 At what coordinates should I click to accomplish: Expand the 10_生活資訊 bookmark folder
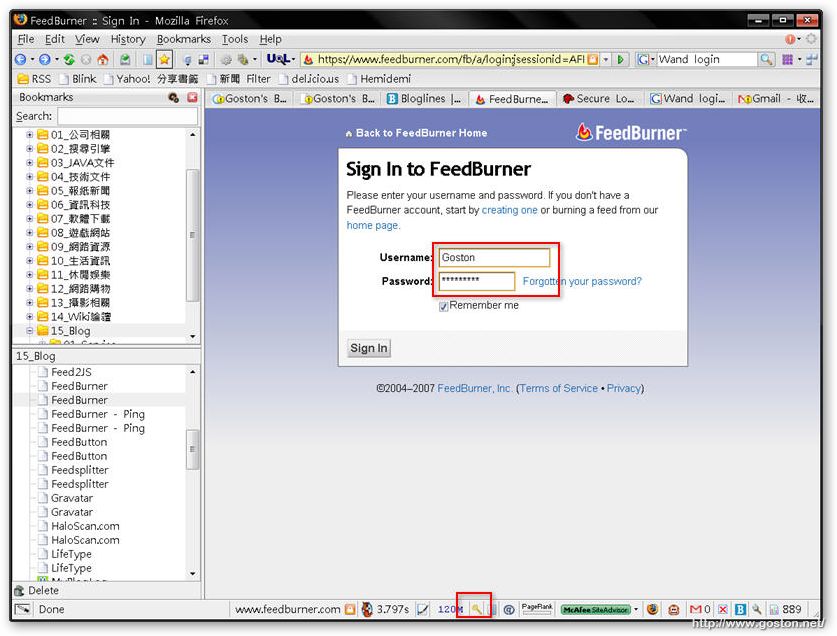[30, 261]
